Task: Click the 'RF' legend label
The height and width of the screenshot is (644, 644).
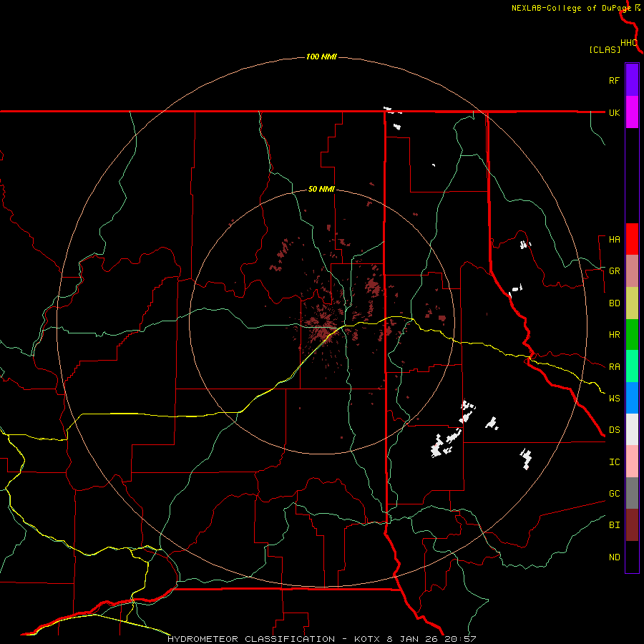Action: pos(614,80)
